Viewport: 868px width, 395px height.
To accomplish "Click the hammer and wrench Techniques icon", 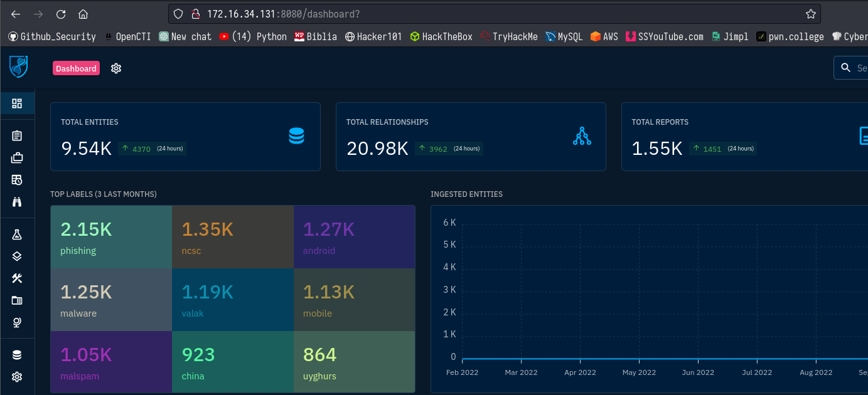I will point(17,278).
